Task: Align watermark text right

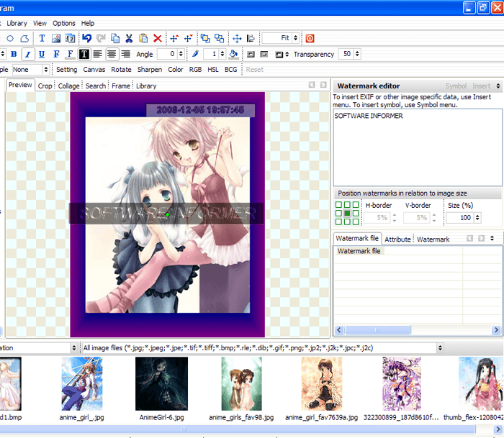Action: (126, 54)
